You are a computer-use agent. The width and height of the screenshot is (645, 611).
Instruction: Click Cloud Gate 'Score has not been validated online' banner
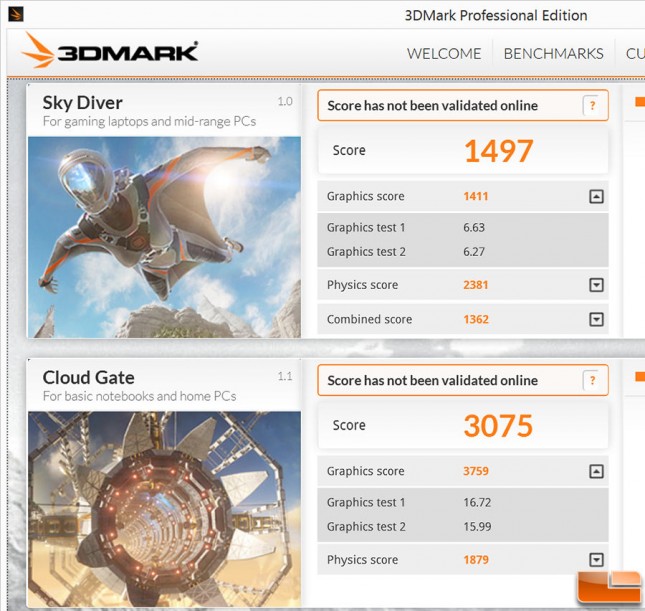click(463, 380)
